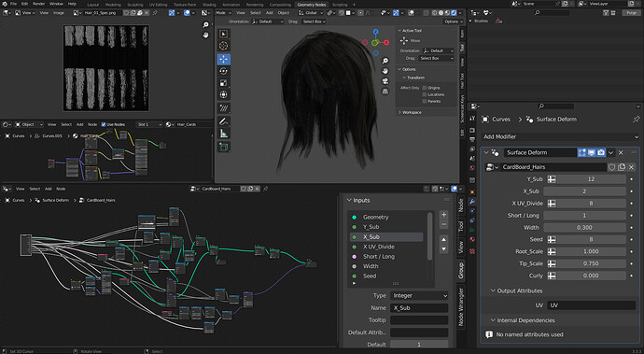Image resolution: width=644 pixels, height=354 pixels.
Task: Open the Slot 1 dropdown in shader editor
Action: click(x=148, y=124)
